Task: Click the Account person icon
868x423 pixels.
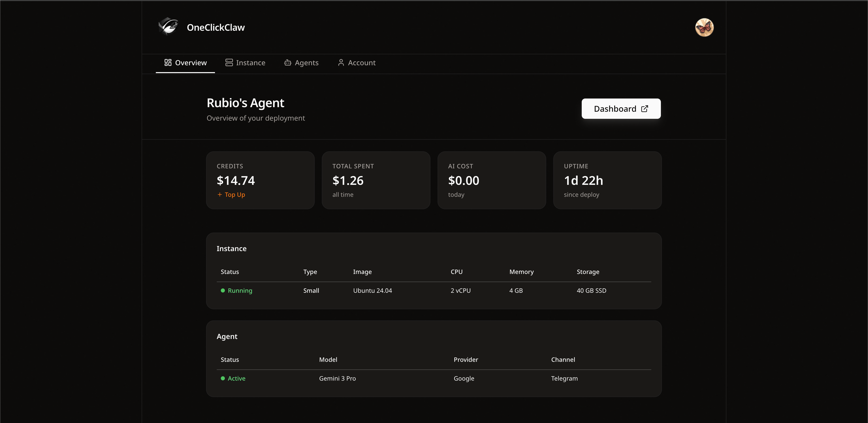Action: (341, 62)
